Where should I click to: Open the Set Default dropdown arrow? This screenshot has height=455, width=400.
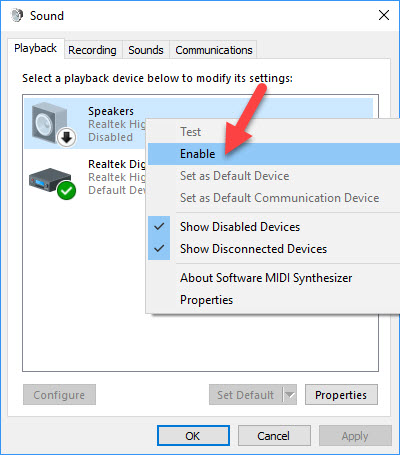(290, 395)
